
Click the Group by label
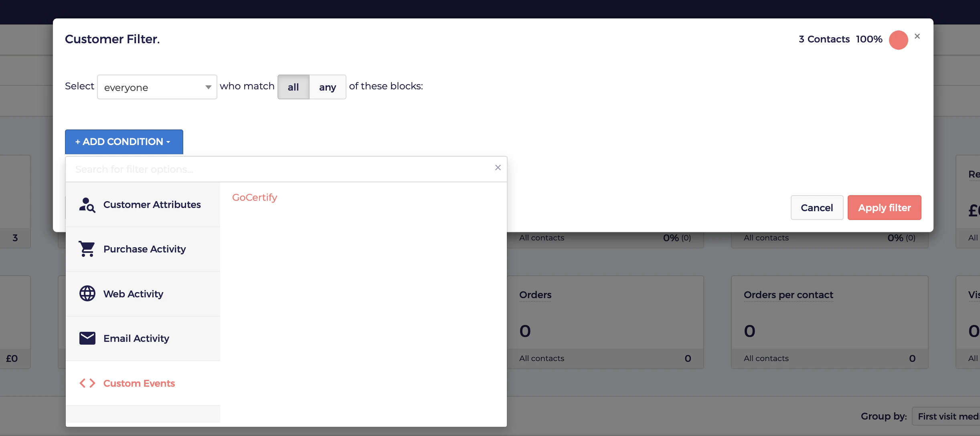point(884,416)
